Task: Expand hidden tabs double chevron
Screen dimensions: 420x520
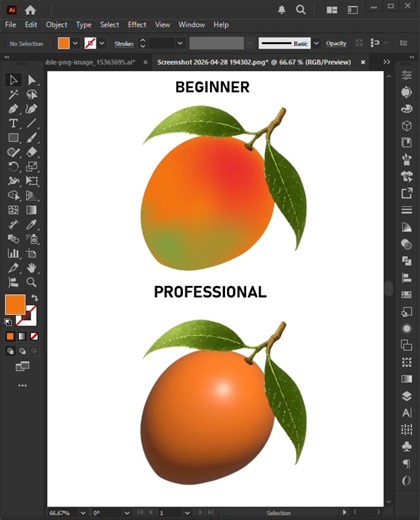Action: [387, 62]
